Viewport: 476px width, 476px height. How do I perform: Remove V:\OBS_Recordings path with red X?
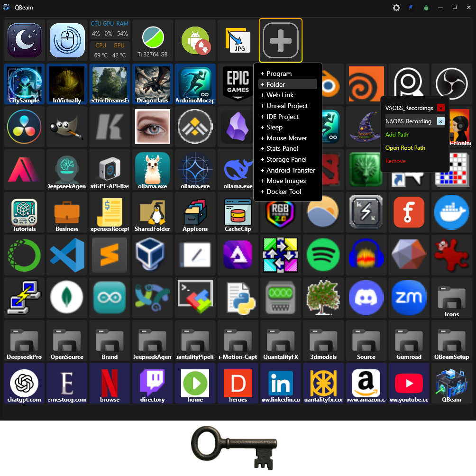coord(441,108)
